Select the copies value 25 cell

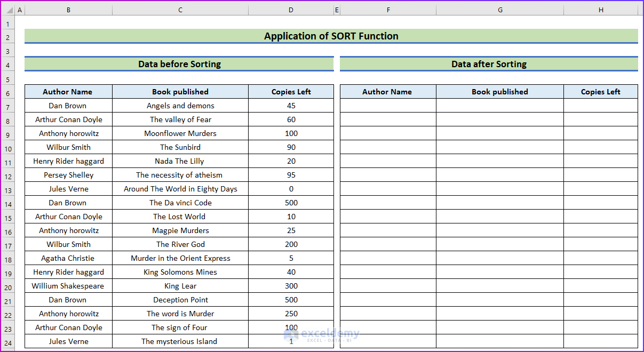click(291, 230)
